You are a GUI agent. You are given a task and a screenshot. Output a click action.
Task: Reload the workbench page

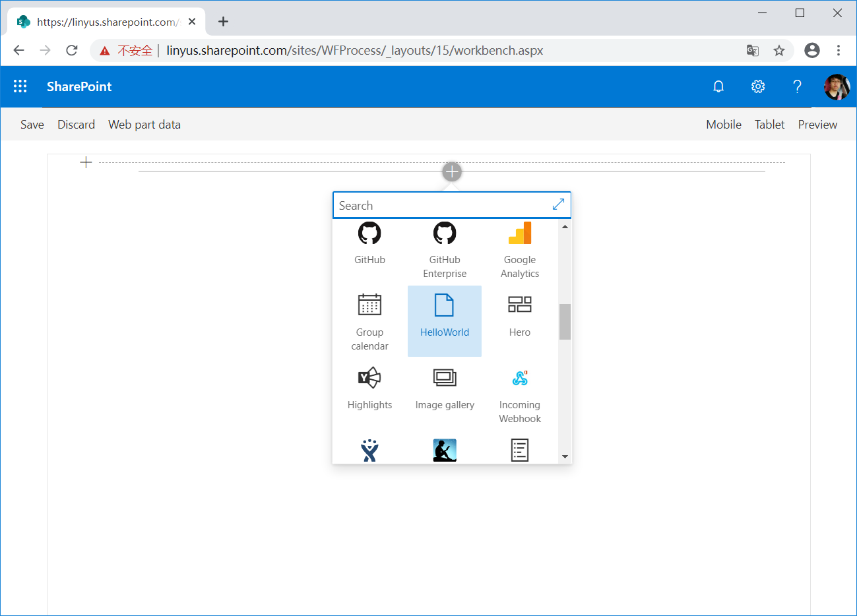tap(72, 50)
